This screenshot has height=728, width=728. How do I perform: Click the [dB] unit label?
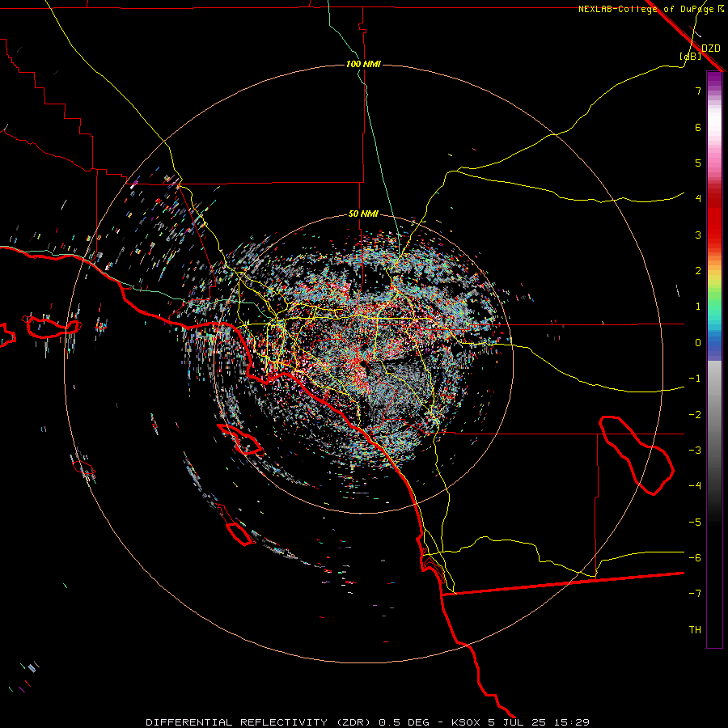pos(691,56)
